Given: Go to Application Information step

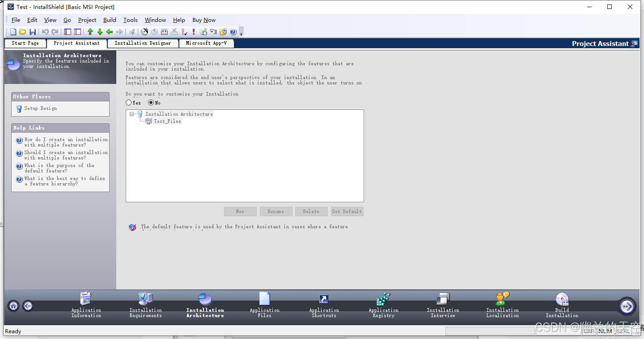Looking at the screenshot, I should [x=86, y=305].
